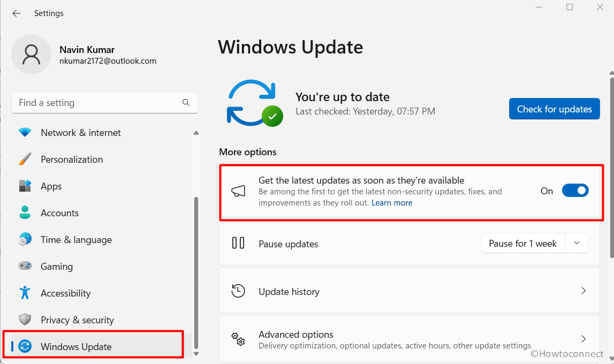Open the Learn more link
The height and width of the screenshot is (364, 614).
[x=392, y=202]
